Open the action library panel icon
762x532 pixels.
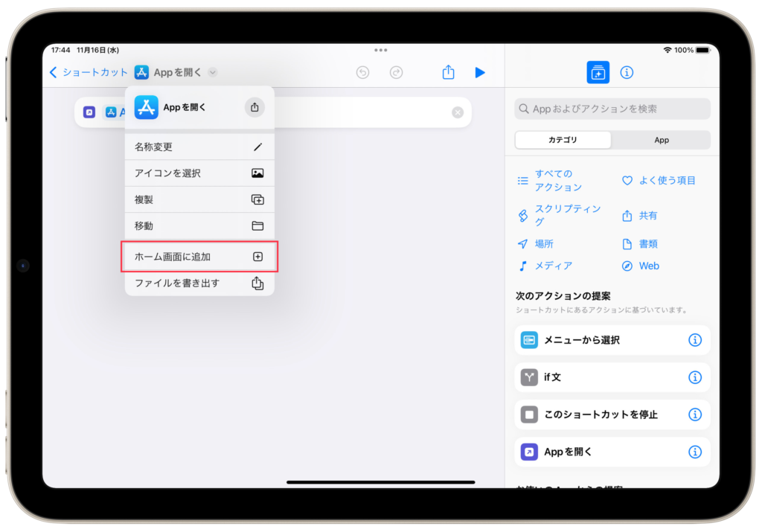click(x=598, y=72)
